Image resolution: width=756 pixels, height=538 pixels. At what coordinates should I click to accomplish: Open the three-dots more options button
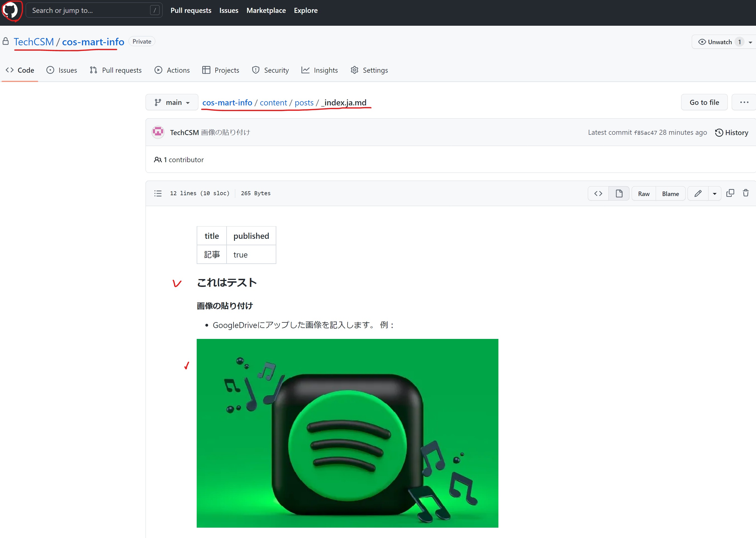pyautogui.click(x=744, y=102)
